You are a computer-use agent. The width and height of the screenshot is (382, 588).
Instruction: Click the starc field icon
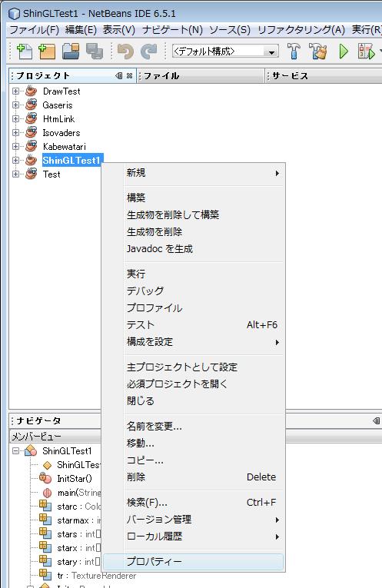pos(45,507)
